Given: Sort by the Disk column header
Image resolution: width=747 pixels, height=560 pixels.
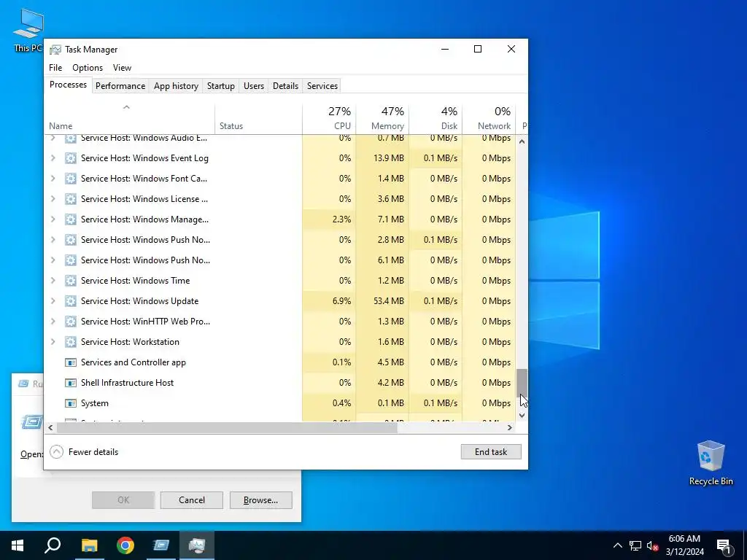Looking at the screenshot, I should [436, 119].
